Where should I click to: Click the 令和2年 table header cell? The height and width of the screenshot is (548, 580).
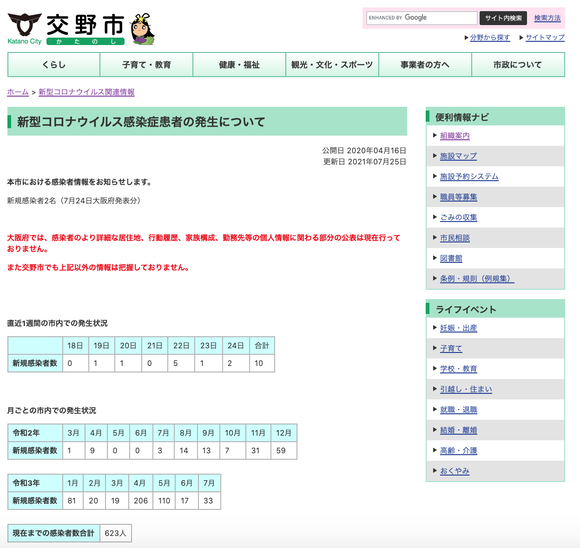click(x=35, y=433)
